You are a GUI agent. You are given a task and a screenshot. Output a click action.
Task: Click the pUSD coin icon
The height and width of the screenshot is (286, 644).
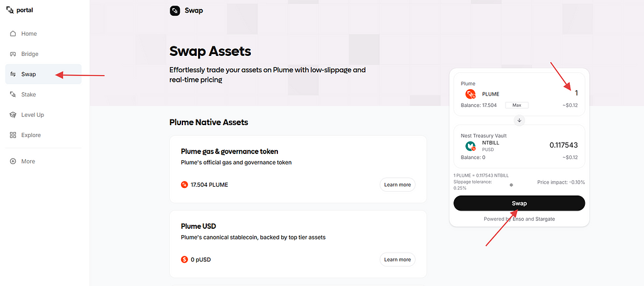184,259
